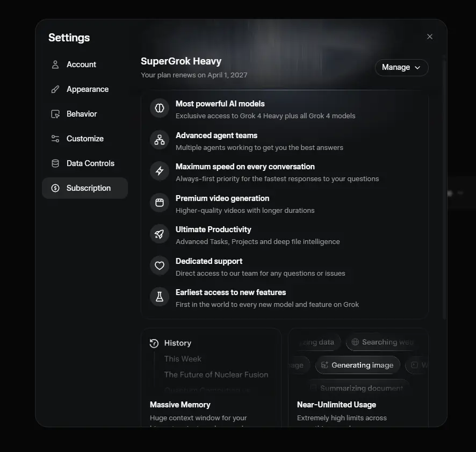Expand the Manage chevron arrow

click(x=417, y=67)
